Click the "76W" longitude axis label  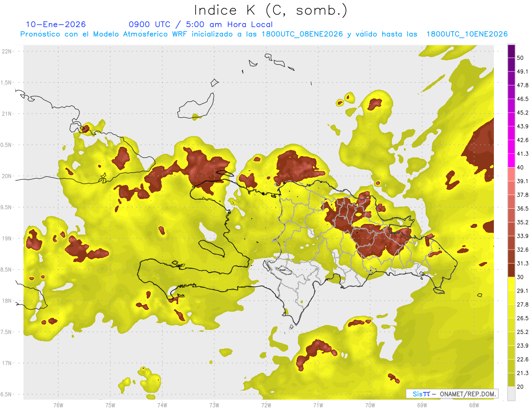[58, 405]
